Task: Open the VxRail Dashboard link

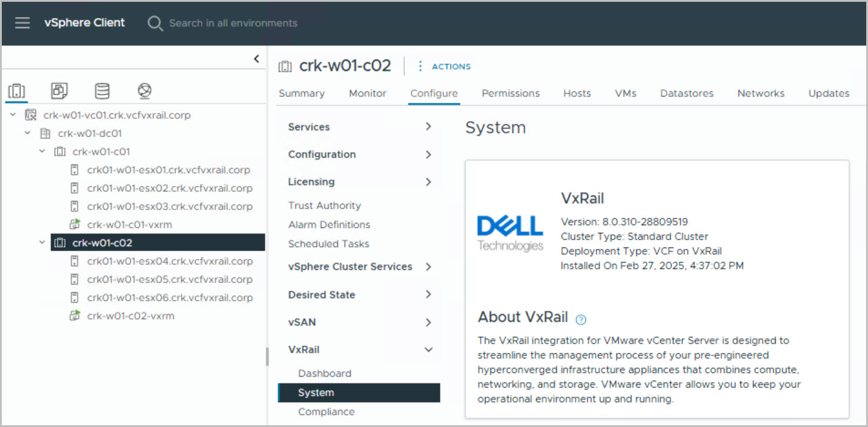Action: (325, 373)
